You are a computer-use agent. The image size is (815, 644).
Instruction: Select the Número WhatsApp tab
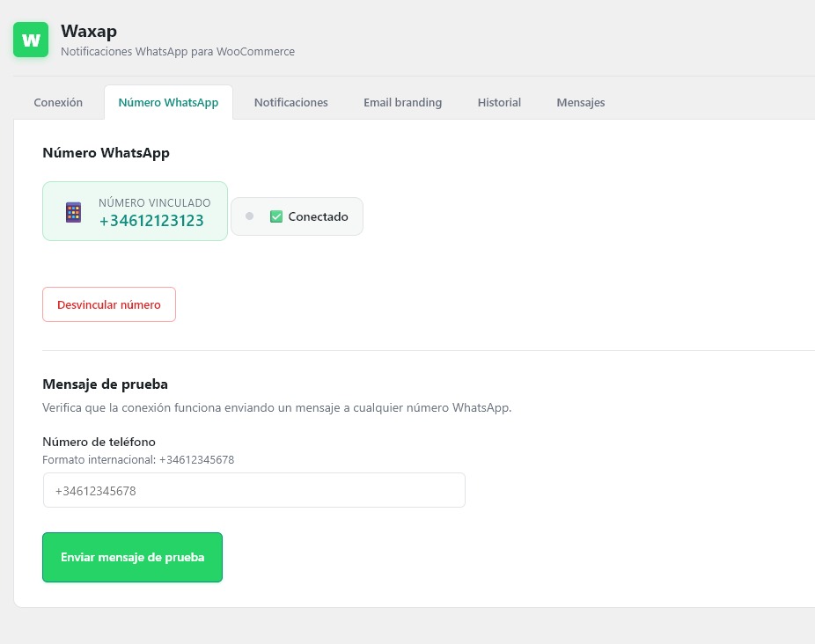click(x=168, y=102)
